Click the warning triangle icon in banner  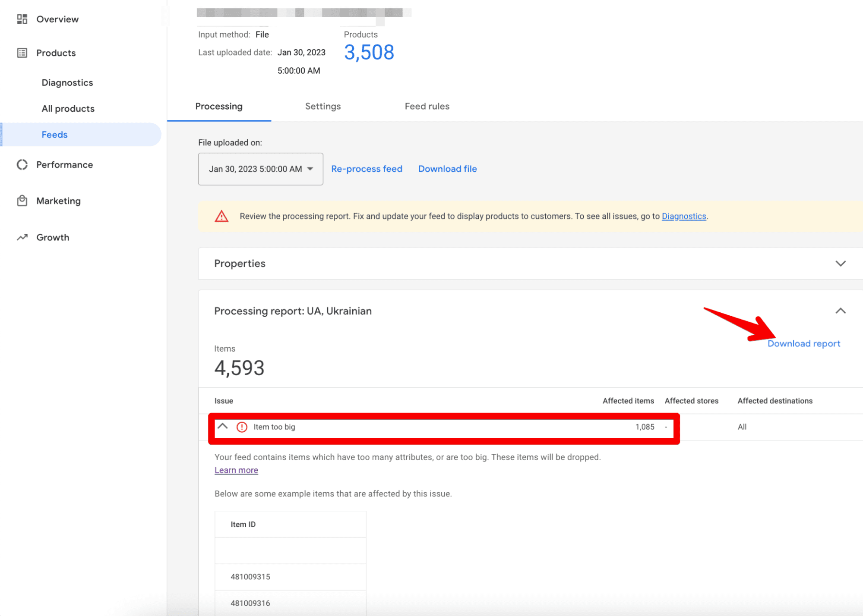(221, 216)
